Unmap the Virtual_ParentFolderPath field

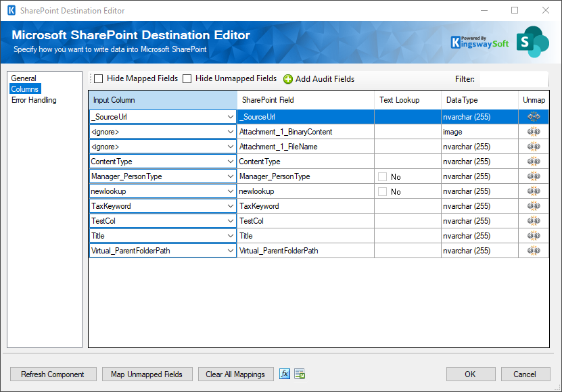(x=534, y=251)
